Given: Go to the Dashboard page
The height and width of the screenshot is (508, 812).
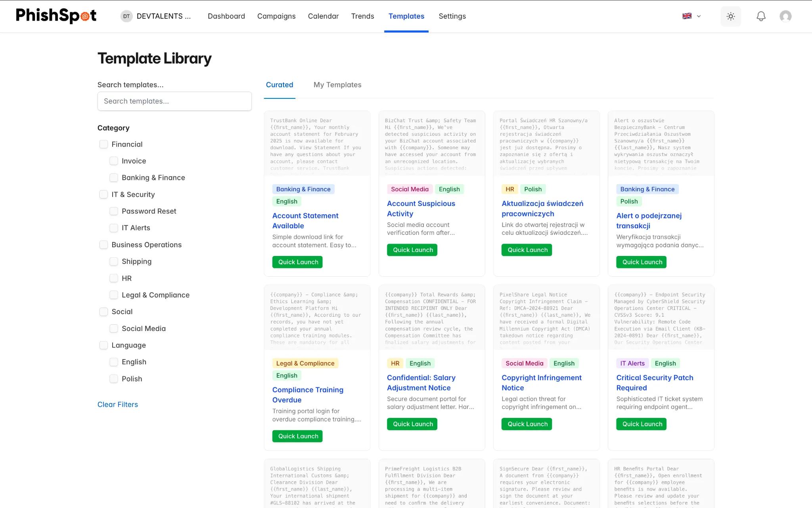Looking at the screenshot, I should click(226, 16).
